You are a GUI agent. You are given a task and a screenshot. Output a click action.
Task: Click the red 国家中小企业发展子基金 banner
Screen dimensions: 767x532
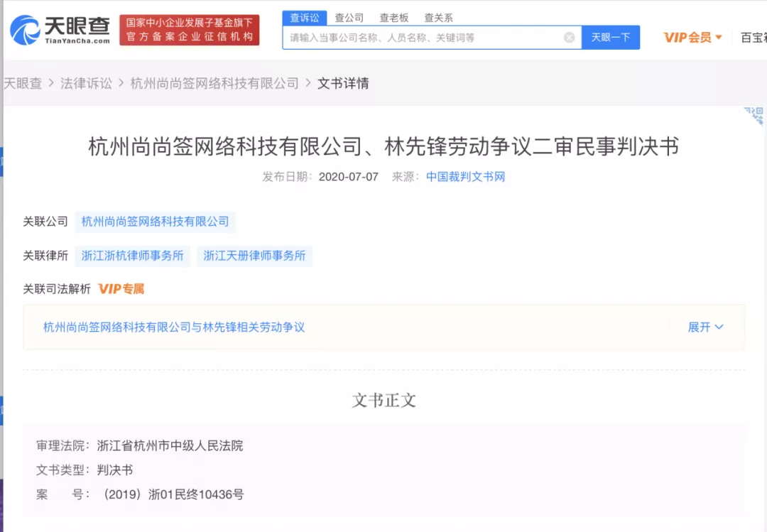190,30
